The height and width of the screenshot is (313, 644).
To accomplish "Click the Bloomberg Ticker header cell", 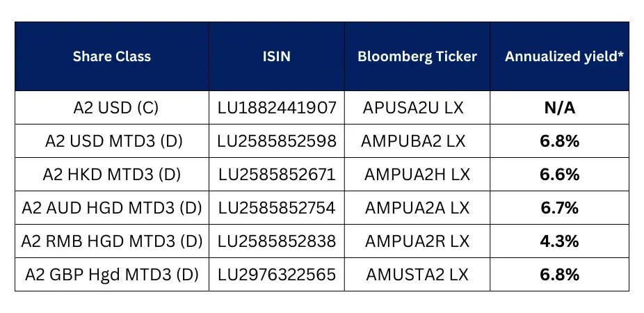I will click(x=417, y=56).
